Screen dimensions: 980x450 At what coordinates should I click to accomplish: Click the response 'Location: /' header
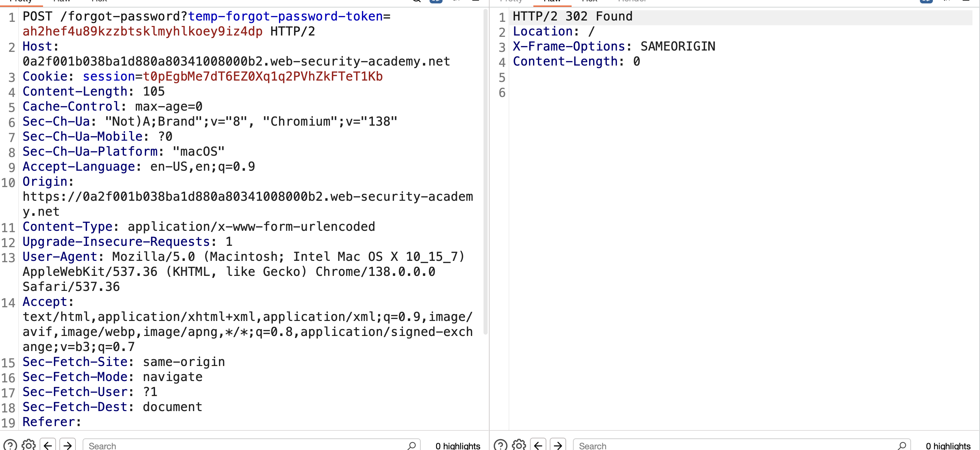click(x=554, y=31)
